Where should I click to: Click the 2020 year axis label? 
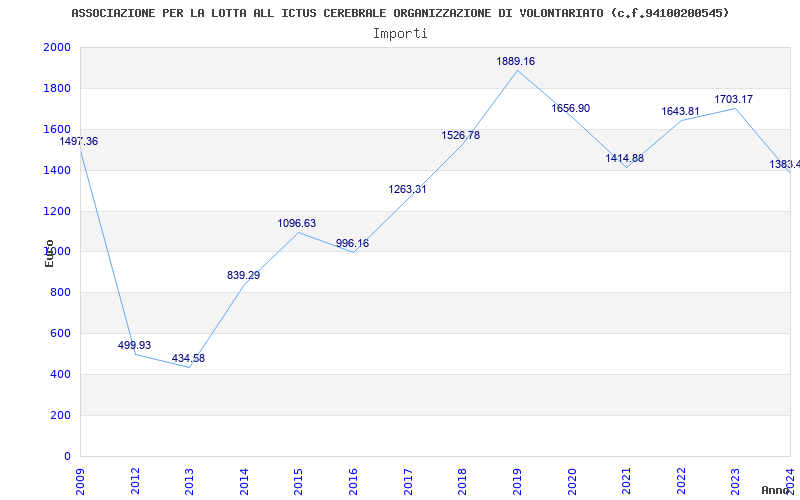572,481
